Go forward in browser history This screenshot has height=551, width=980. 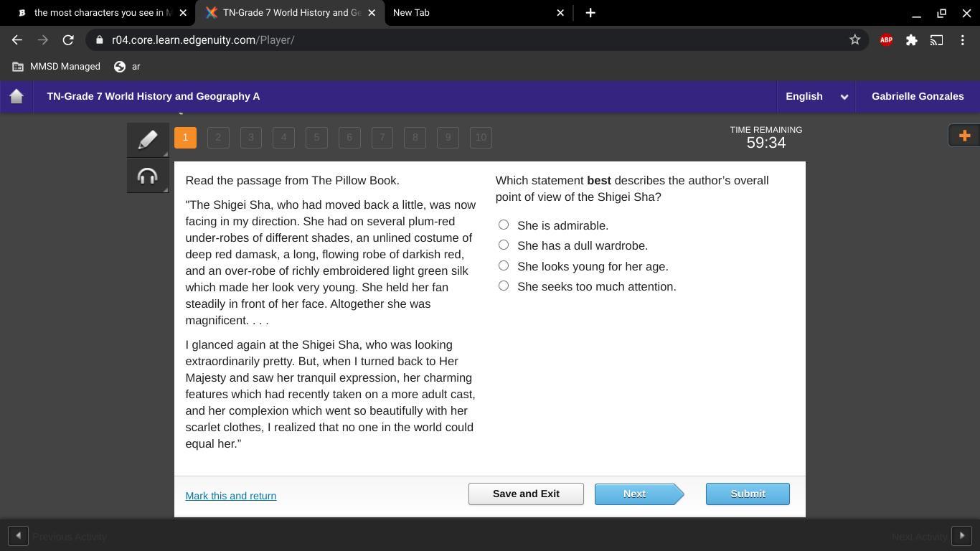coord(42,40)
